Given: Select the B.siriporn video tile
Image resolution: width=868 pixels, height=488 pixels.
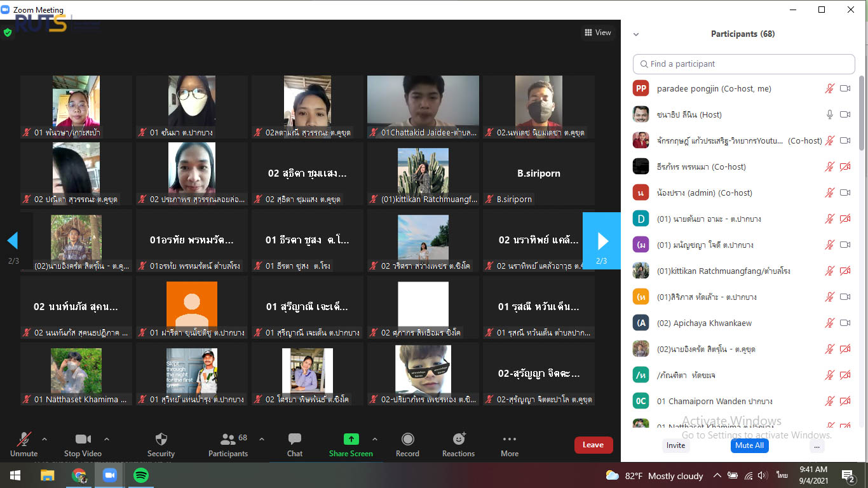Looking at the screenshot, I should tap(539, 173).
